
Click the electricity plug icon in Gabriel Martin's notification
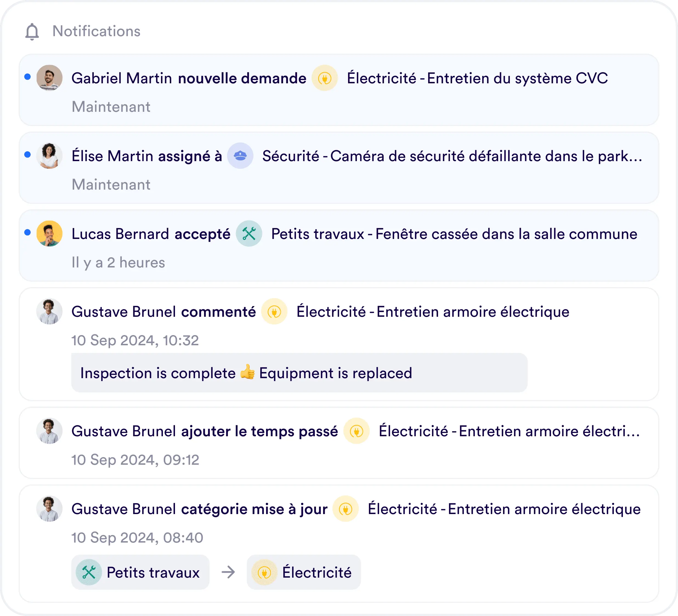tap(324, 78)
